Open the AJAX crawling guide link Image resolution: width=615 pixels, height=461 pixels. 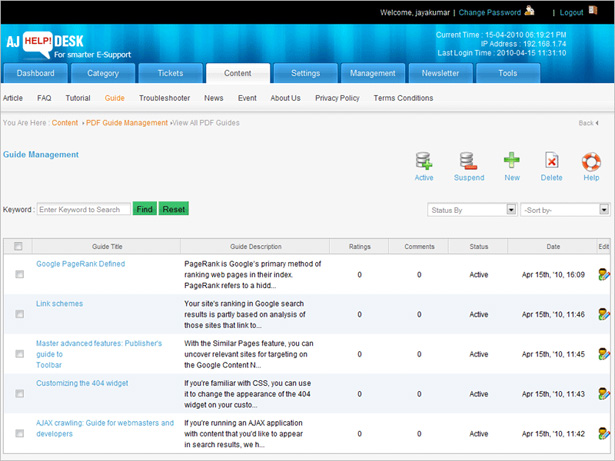click(105, 428)
